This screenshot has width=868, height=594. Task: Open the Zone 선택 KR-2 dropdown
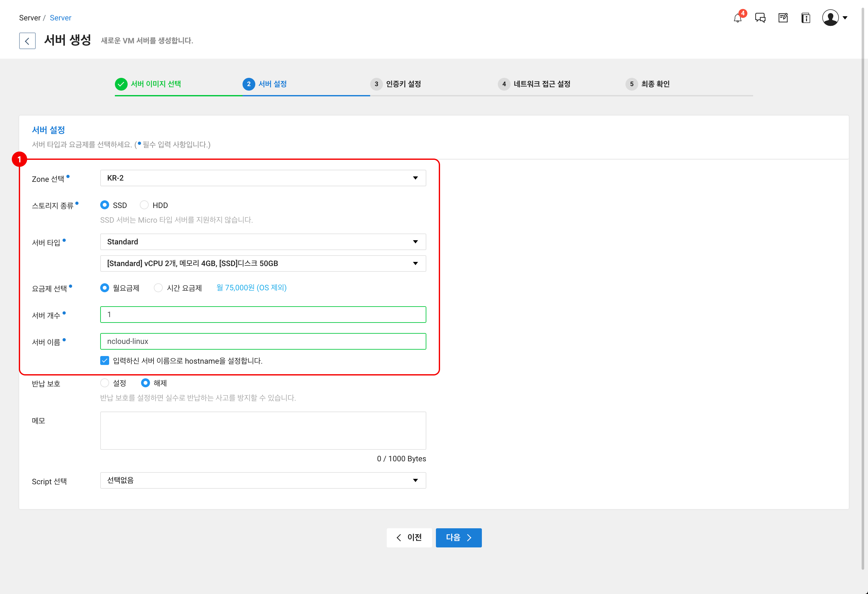pos(263,178)
